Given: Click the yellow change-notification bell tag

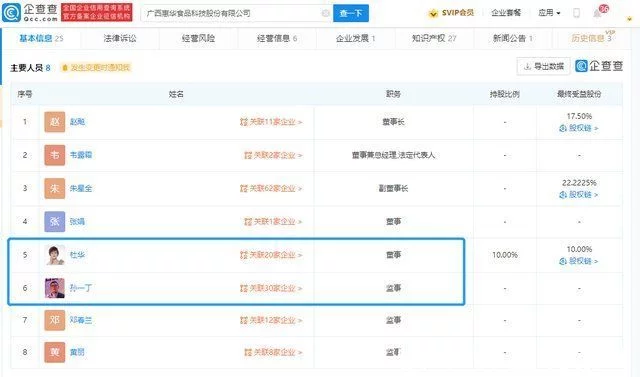Looking at the screenshot, I should (x=96, y=68).
